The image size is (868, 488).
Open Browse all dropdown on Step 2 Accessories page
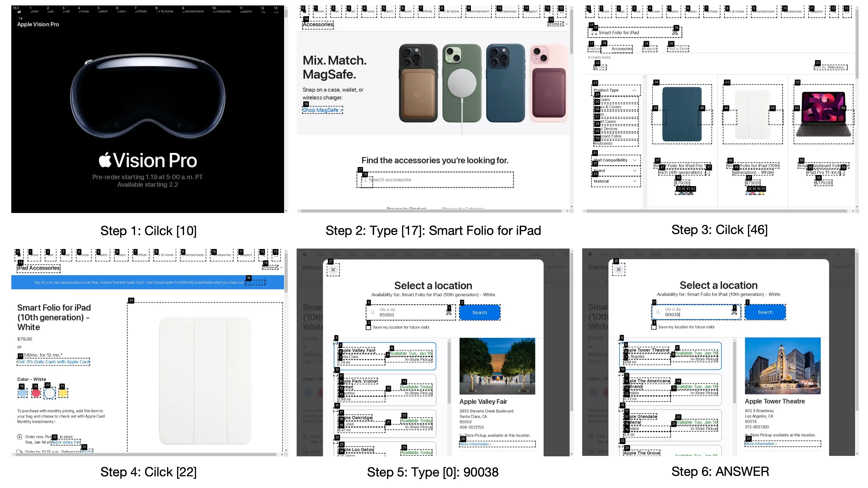[557, 24]
